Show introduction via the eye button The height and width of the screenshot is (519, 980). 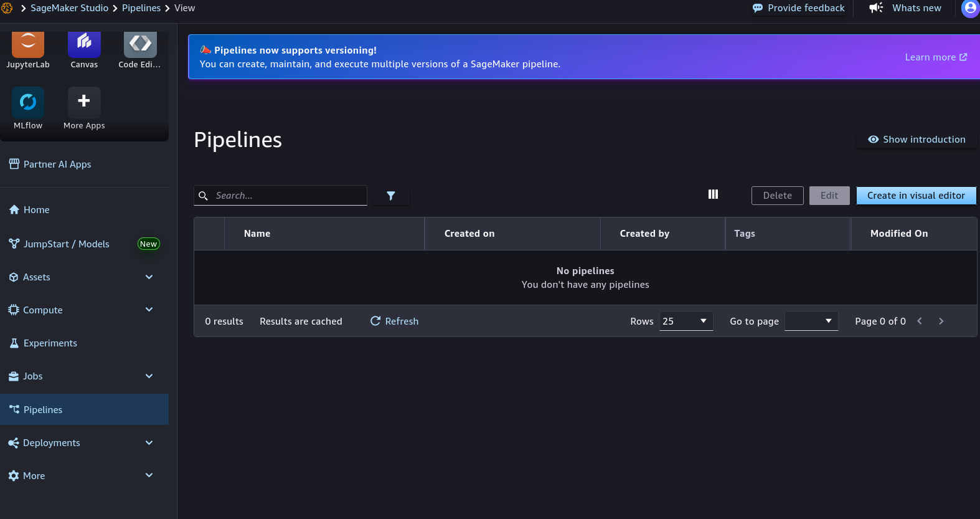pos(916,140)
